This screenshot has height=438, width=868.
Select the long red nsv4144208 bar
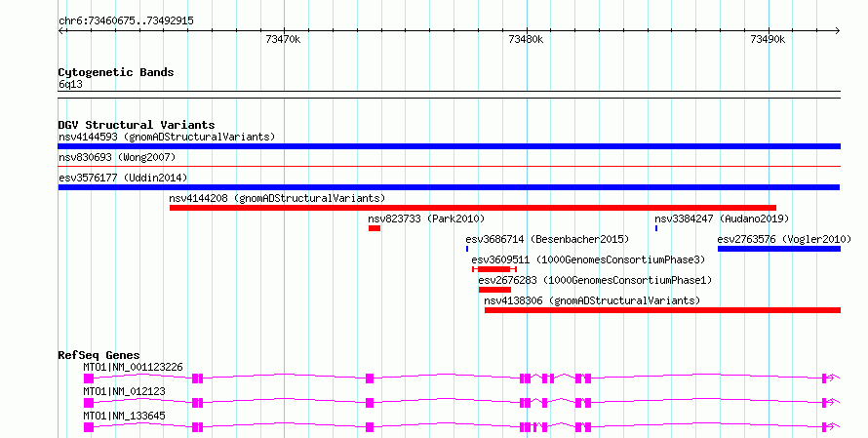(x=473, y=208)
